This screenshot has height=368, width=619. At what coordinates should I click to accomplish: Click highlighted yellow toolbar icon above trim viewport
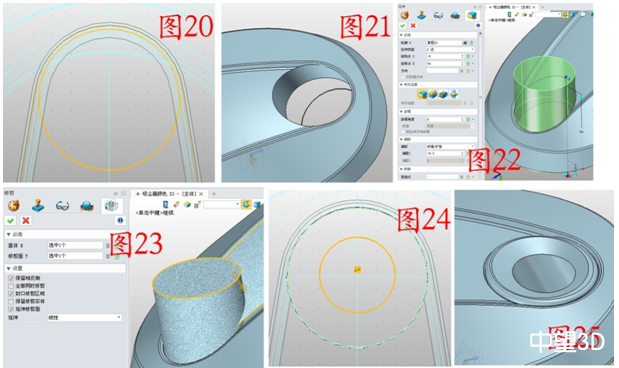tap(246, 204)
